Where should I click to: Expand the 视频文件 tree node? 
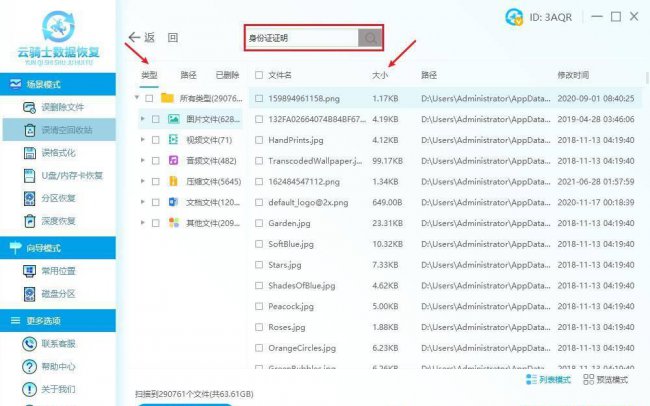[143, 140]
